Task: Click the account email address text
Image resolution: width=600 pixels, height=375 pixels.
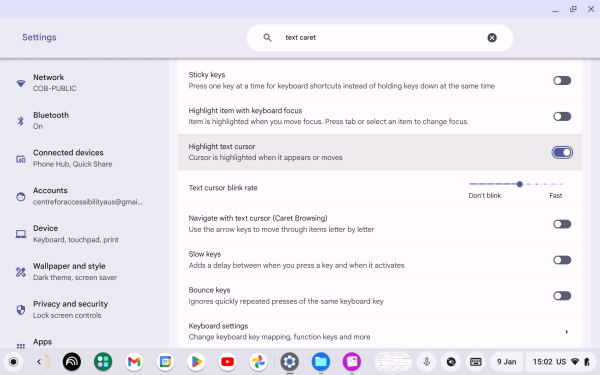Action: [x=88, y=202]
